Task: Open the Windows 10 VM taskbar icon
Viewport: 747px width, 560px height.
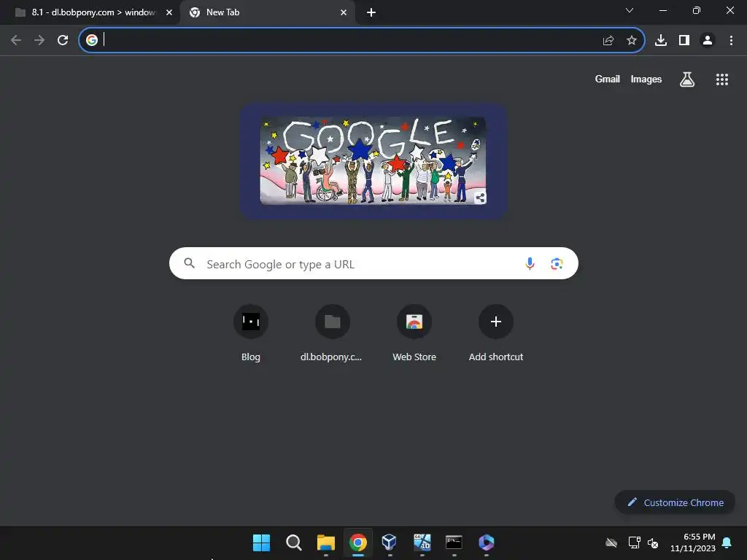Action: tap(422, 542)
